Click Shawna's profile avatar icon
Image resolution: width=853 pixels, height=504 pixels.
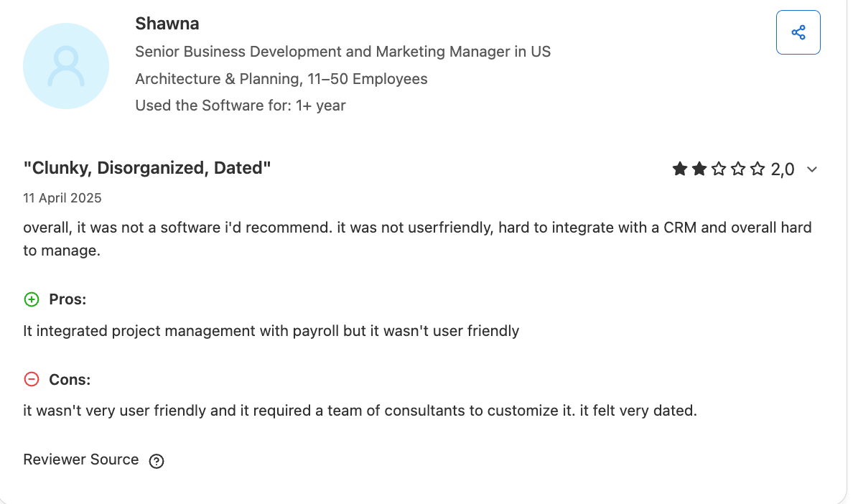(65, 65)
